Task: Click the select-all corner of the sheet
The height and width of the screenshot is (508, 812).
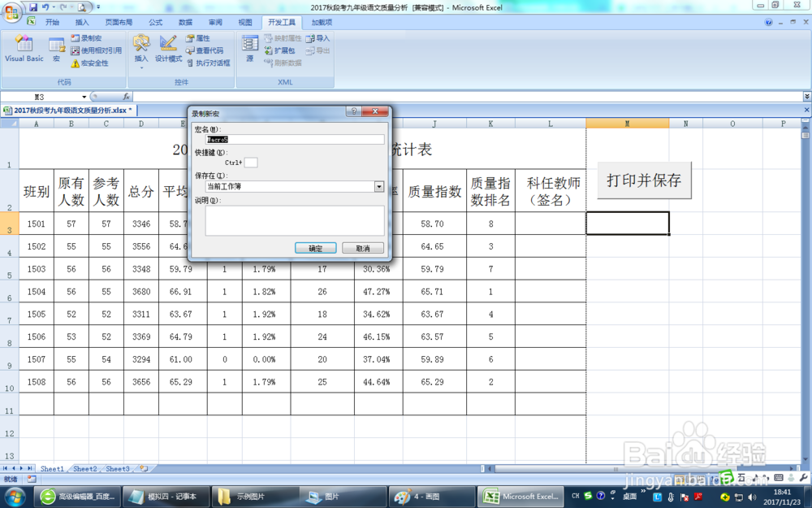Action: (9, 124)
